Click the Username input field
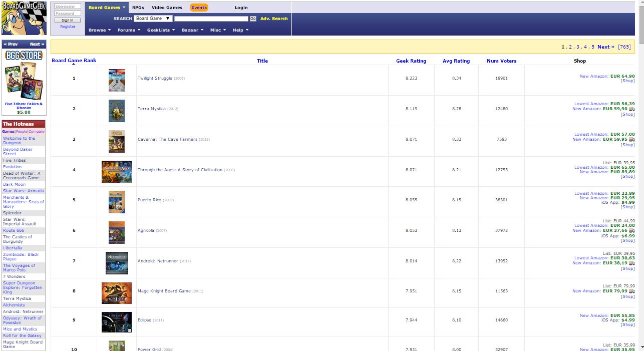Viewport: 644px width, 351px height. [67, 7]
